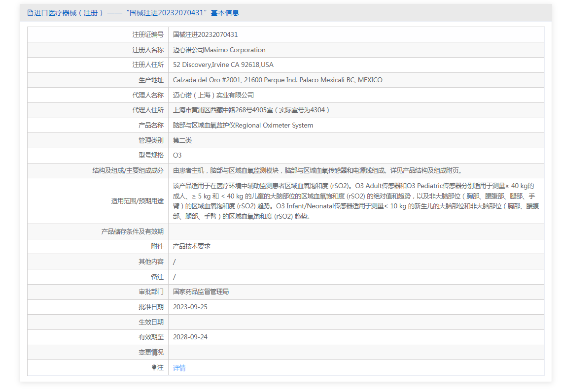This screenshot has height=392, width=561.
Task: Select the 型号规格 label
Action: (151, 156)
